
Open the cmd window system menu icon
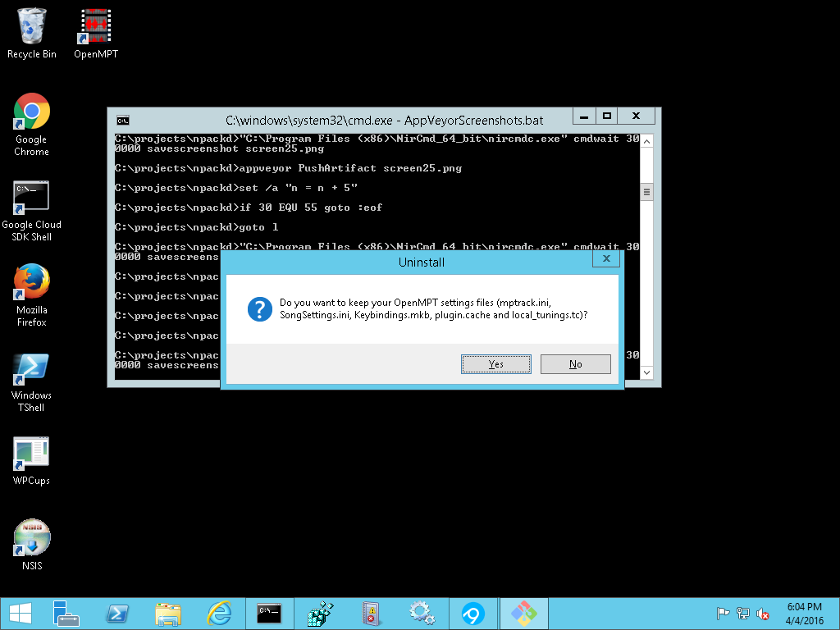click(x=122, y=120)
